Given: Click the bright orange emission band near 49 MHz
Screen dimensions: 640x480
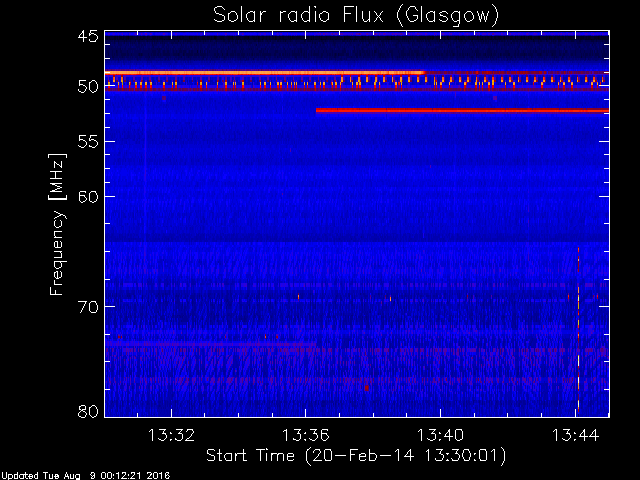Looking at the screenshot, I should point(265,73).
